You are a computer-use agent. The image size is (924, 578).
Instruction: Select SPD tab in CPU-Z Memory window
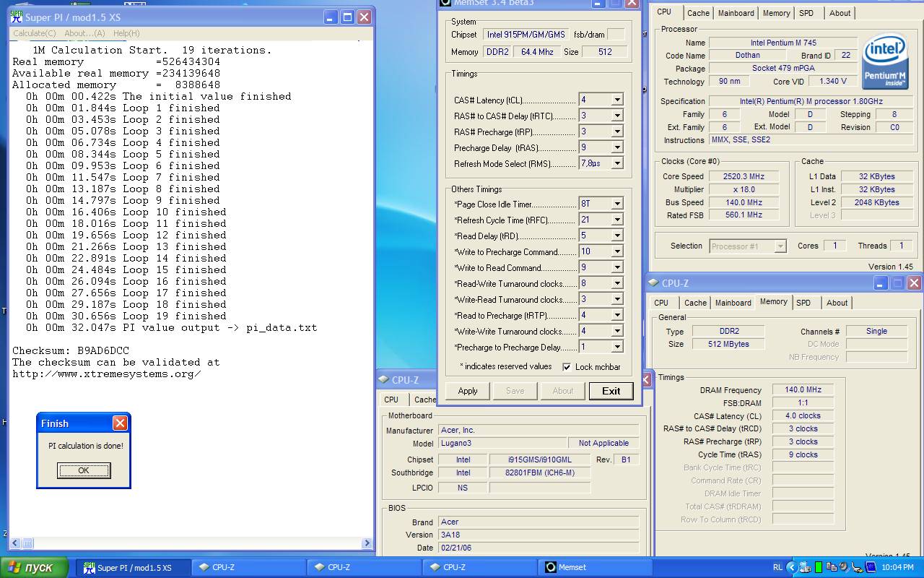pyautogui.click(x=803, y=303)
